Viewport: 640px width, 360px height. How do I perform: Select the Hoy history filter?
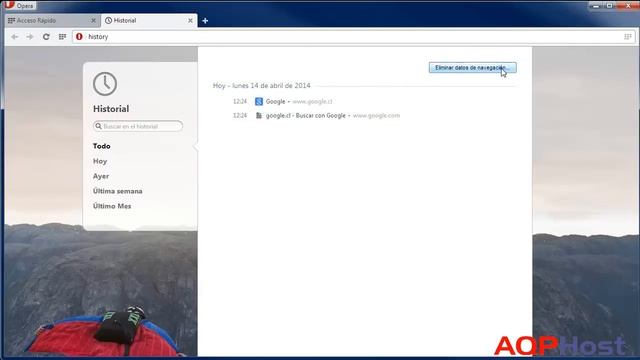tap(100, 161)
